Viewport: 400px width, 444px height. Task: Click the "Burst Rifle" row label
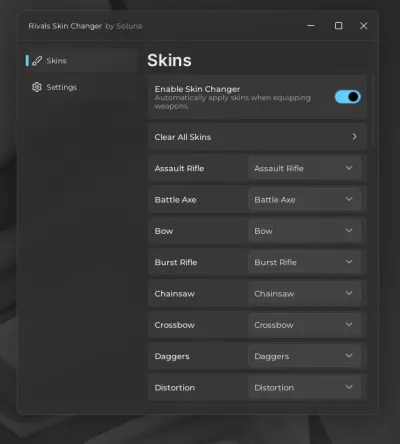coord(176,262)
